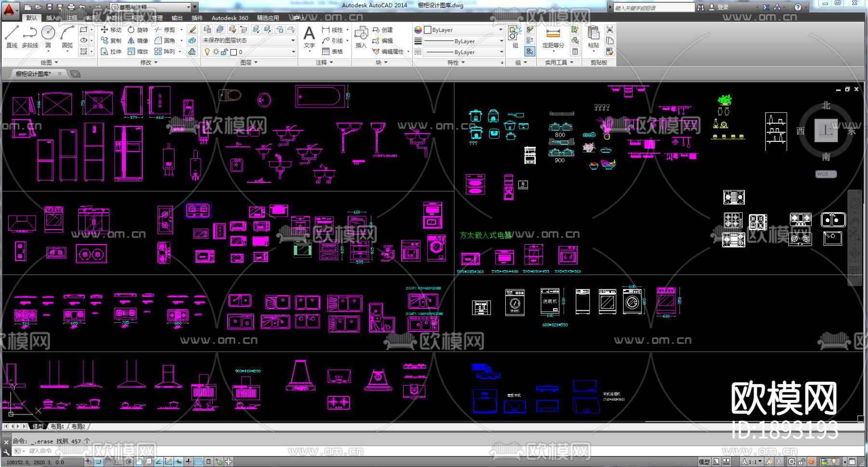Activate the Circle (圆) tool
Viewport: 868px width, 467px height.
tap(48, 37)
